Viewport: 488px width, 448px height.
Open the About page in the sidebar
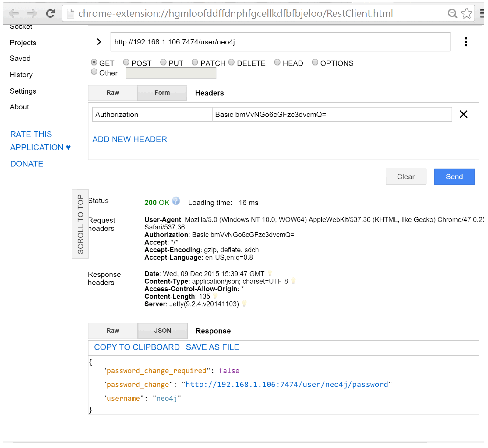[19, 107]
